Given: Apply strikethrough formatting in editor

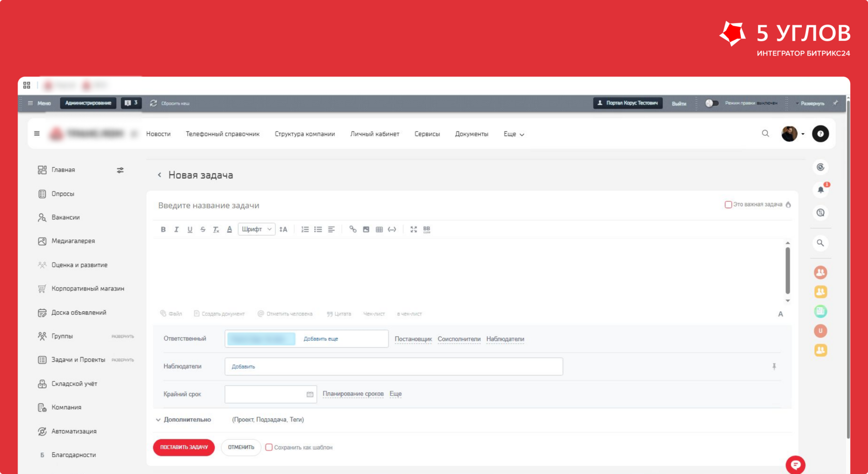Looking at the screenshot, I should point(203,229).
